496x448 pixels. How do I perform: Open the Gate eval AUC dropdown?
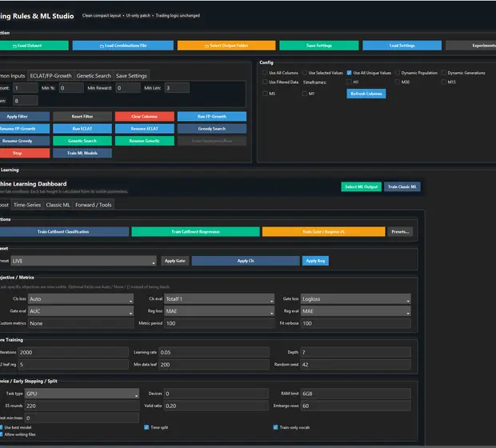(81, 311)
